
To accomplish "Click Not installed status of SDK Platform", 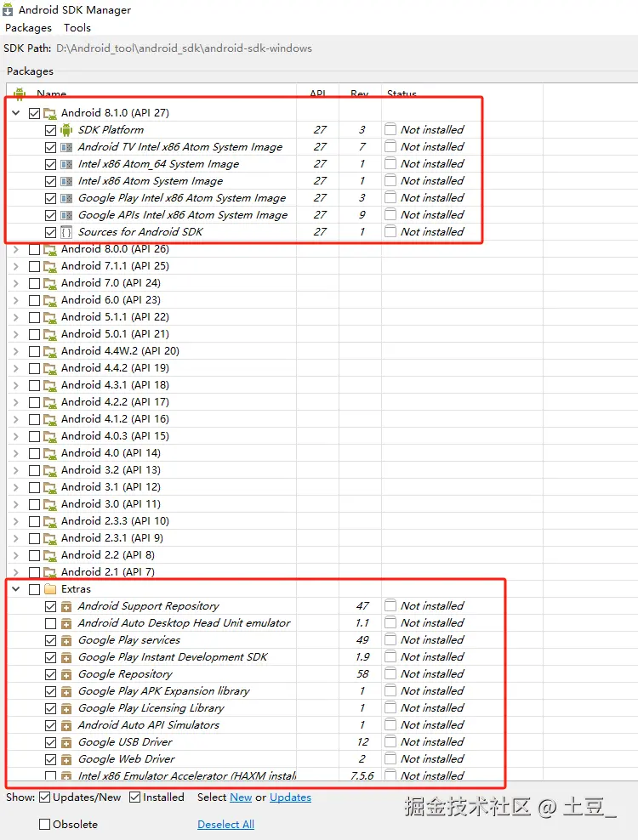I will click(432, 130).
